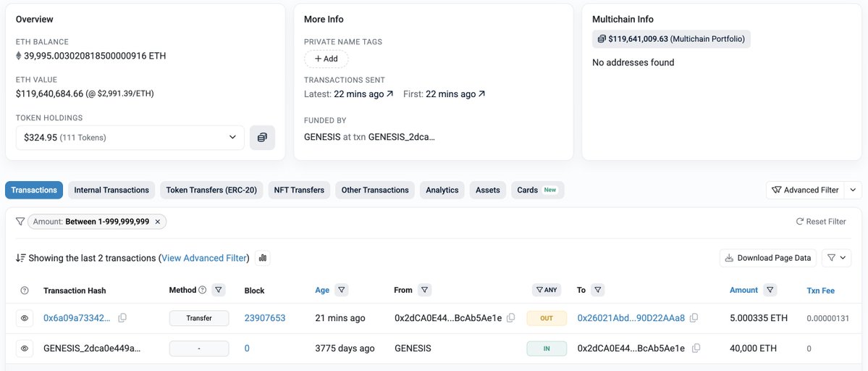The height and width of the screenshot is (371, 868).
Task: Remove the Amount Between 1-999,999,999 filter chip
Action: coord(158,222)
